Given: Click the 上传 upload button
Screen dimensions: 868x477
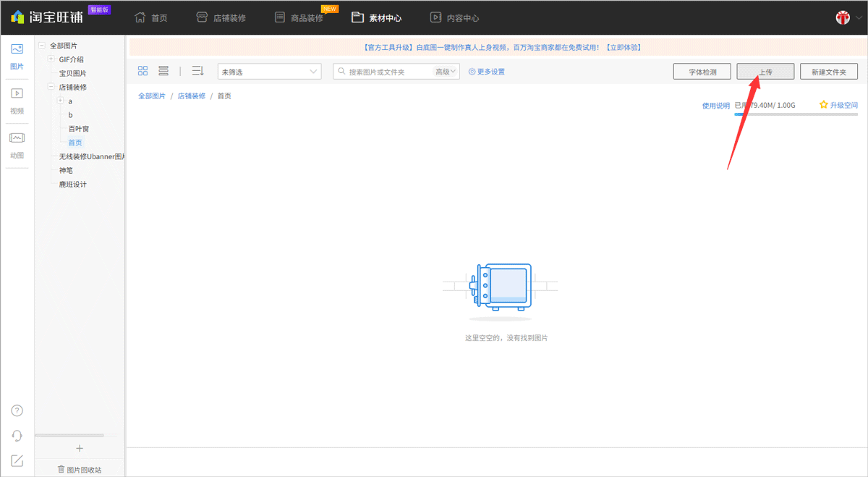Looking at the screenshot, I should (x=765, y=72).
